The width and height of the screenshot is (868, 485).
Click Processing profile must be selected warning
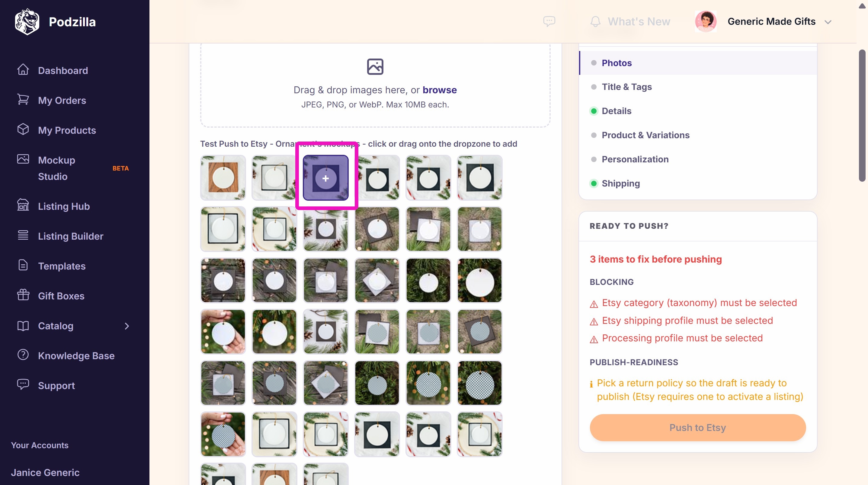pos(682,338)
